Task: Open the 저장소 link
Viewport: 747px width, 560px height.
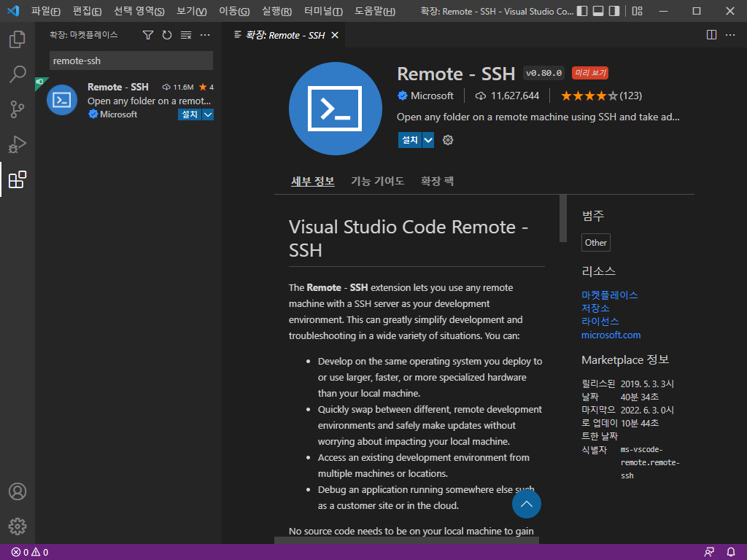Action: click(x=595, y=308)
